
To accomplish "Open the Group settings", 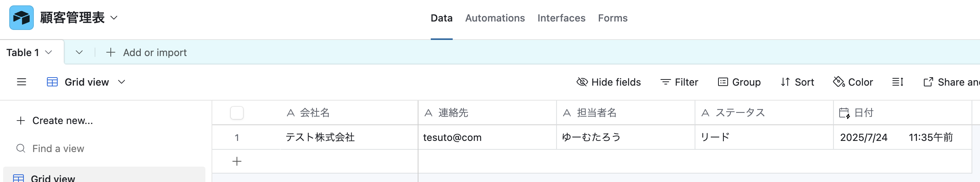I will 739,82.
